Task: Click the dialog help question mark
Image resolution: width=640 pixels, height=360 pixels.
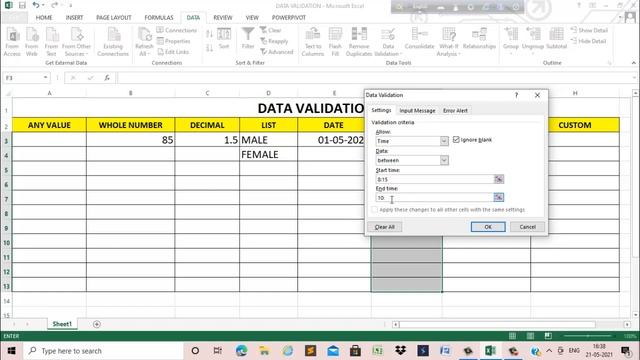Action: click(x=516, y=95)
